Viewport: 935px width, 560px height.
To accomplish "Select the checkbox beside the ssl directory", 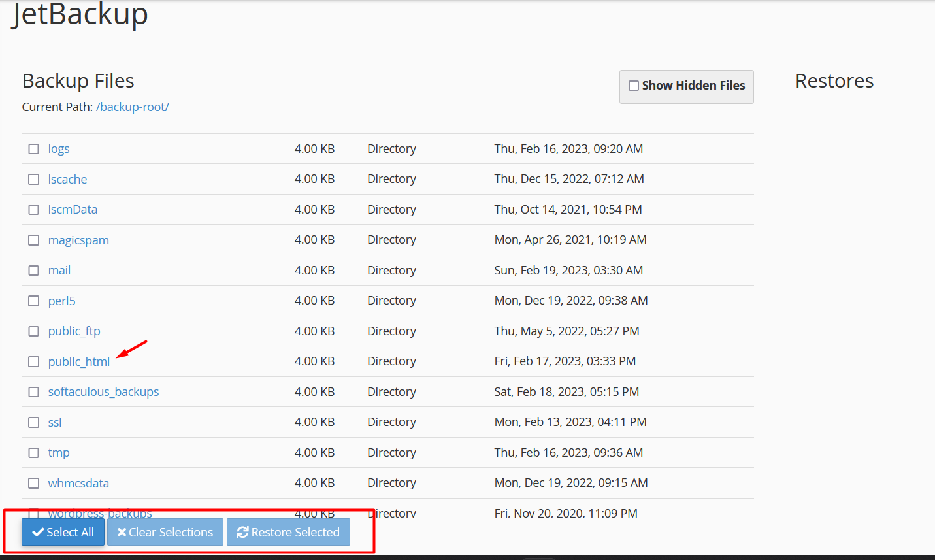I will click(33, 422).
